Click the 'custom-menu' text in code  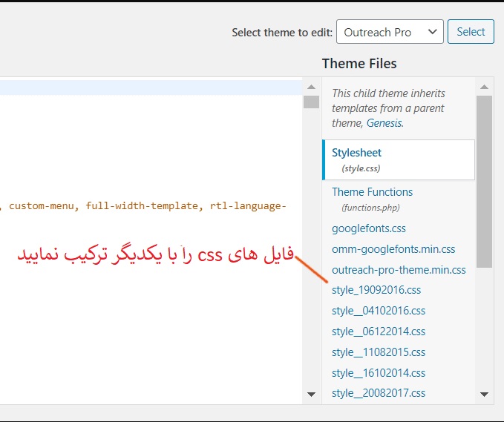click(41, 206)
